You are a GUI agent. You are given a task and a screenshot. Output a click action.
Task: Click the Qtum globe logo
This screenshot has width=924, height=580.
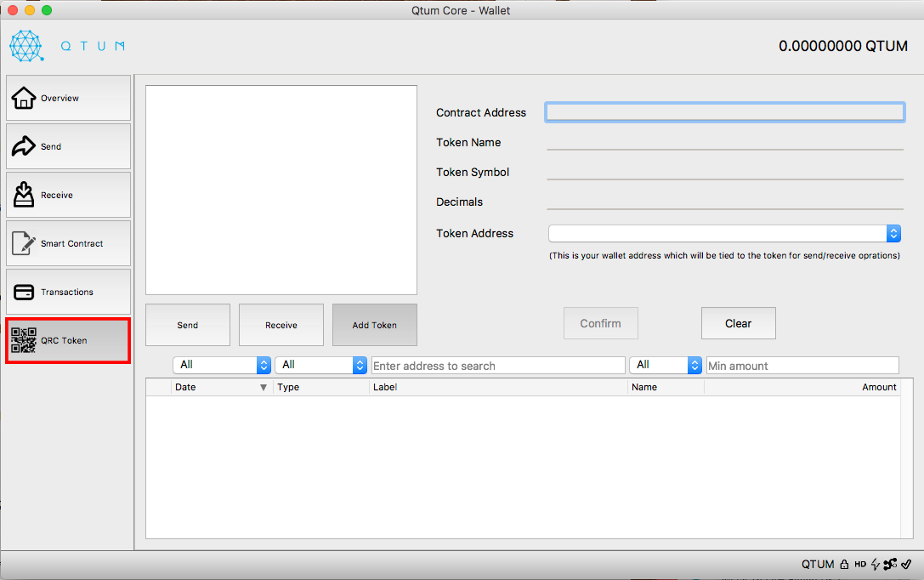[26, 46]
